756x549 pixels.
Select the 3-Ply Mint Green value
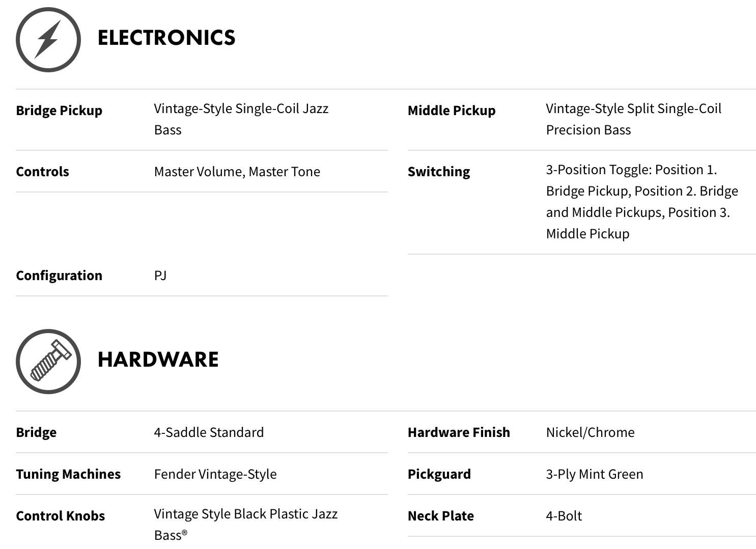pos(595,474)
